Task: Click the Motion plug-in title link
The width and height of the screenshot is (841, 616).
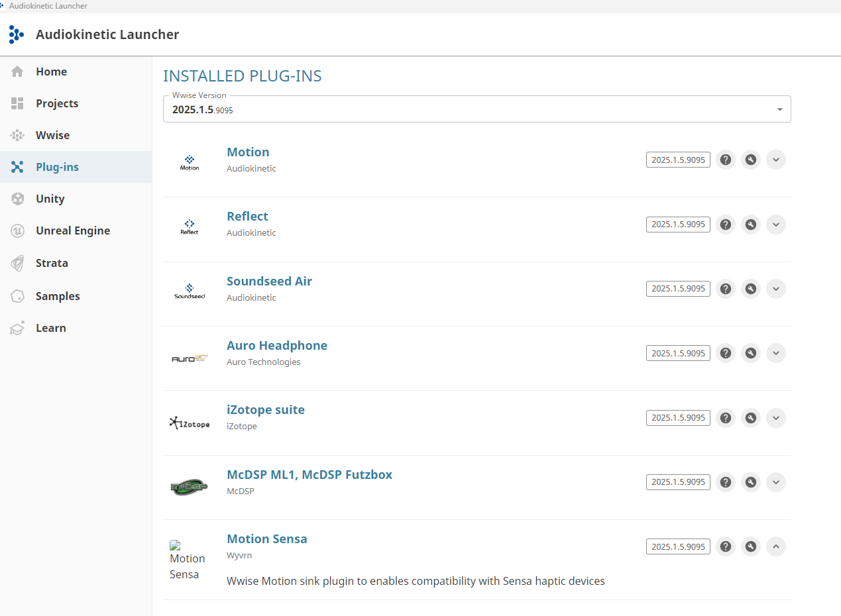Action: click(x=248, y=152)
